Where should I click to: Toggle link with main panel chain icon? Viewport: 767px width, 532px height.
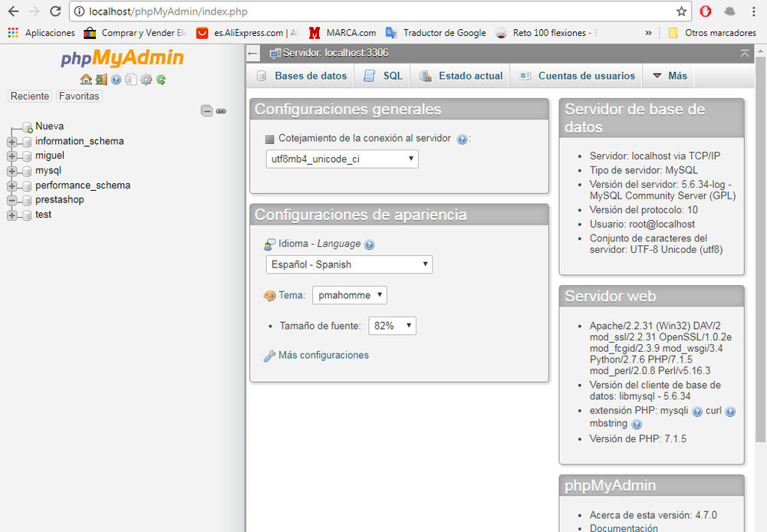click(221, 111)
